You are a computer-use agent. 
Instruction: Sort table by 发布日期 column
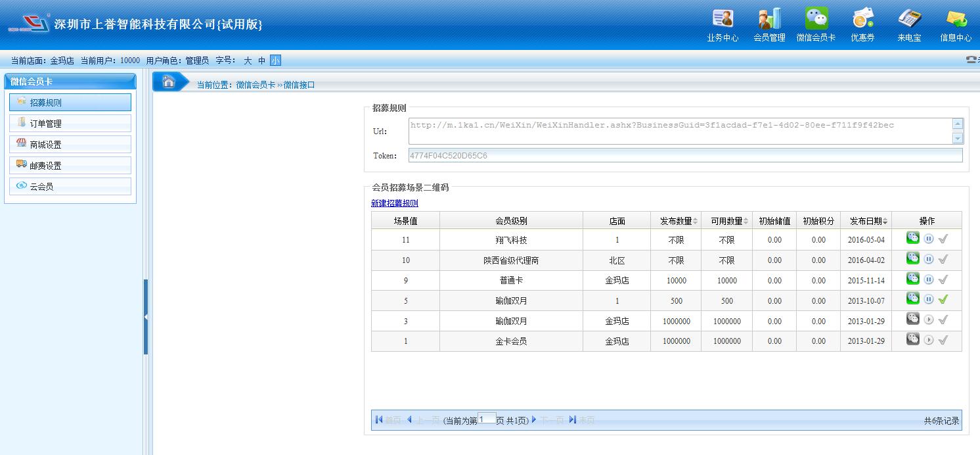point(868,222)
